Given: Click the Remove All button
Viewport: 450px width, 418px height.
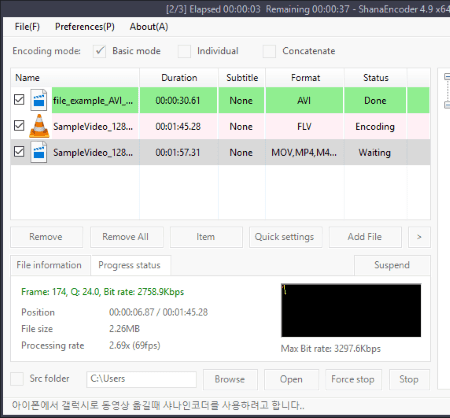Looking at the screenshot, I should click(127, 237).
